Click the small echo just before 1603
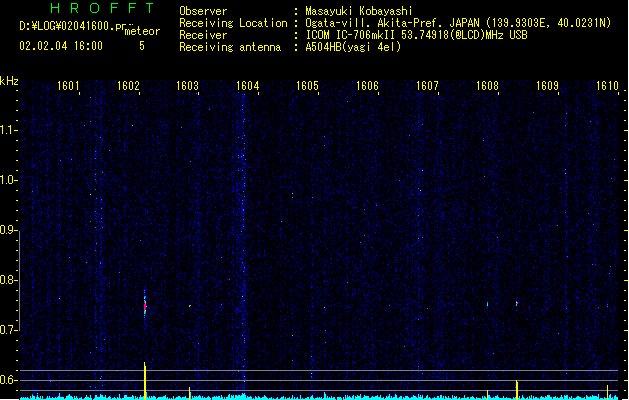 point(190,306)
